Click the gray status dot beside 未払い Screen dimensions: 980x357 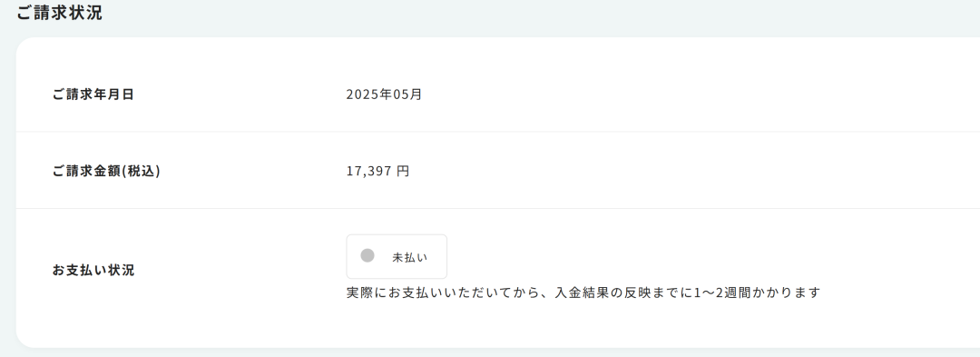coord(367,256)
